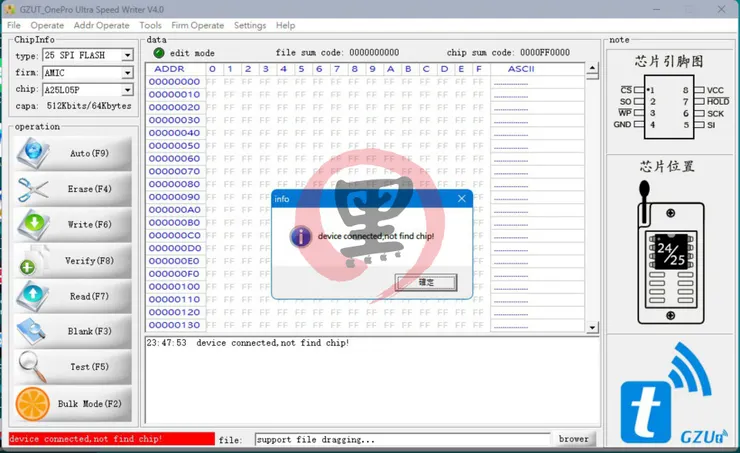Click the column 0 header
The image size is (740, 453).
(x=212, y=69)
